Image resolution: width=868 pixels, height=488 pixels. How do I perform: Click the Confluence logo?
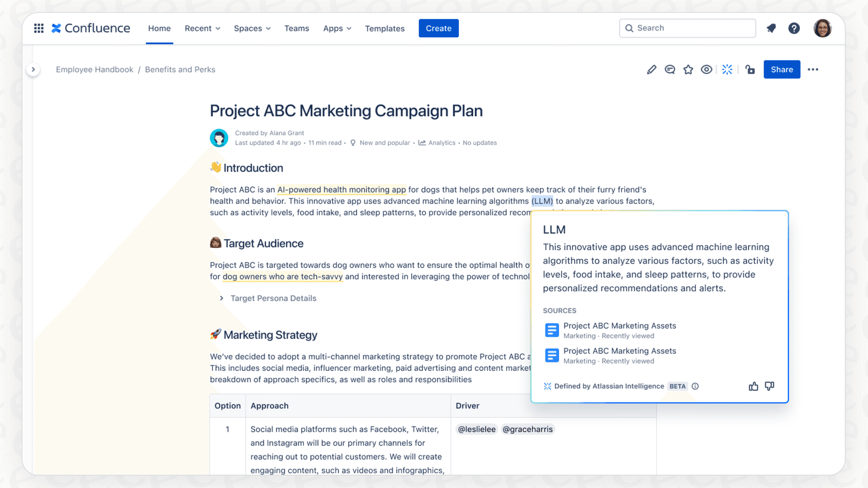[x=91, y=28]
